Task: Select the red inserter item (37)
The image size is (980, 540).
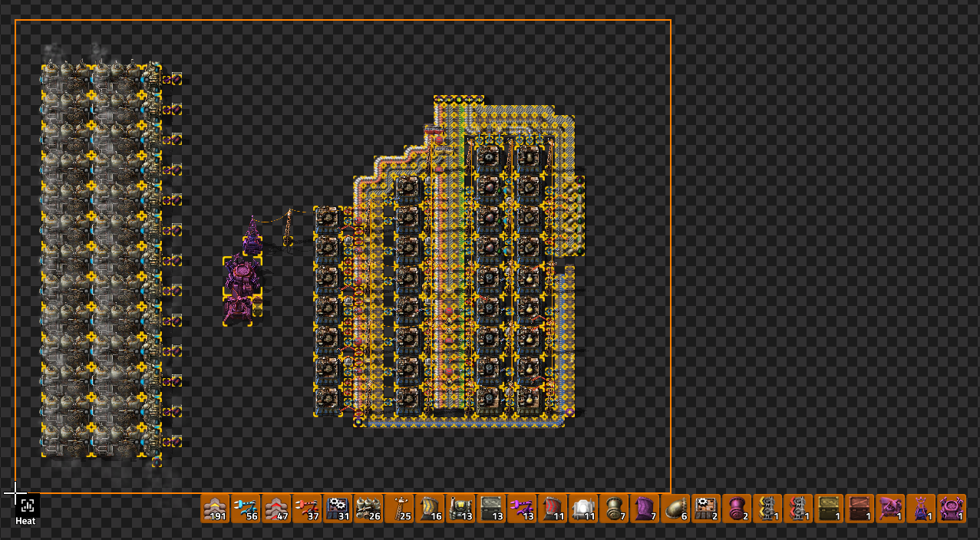Action: pyautogui.click(x=307, y=509)
